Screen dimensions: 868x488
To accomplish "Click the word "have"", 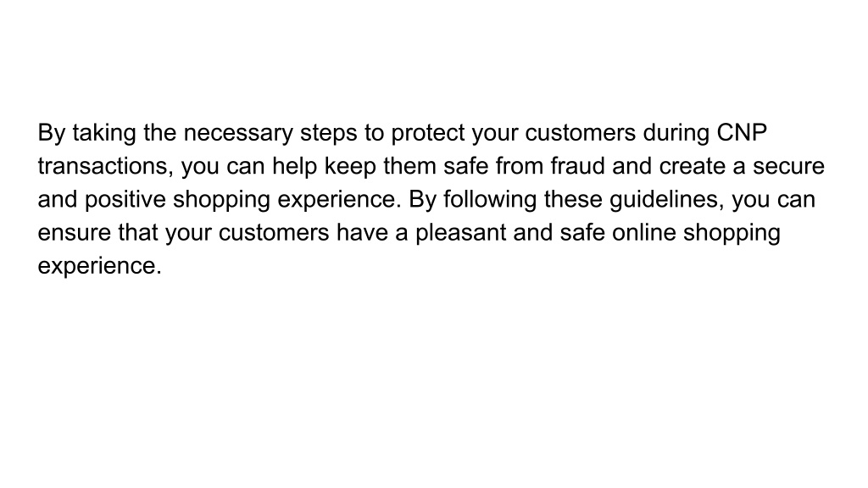I will click(362, 232).
